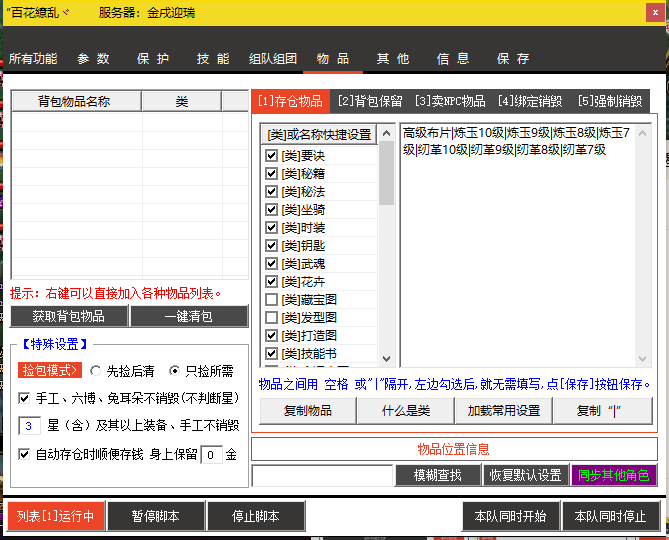The image size is (669, 540).
Task: Switch to the 参数 tab
Action: tap(93, 58)
